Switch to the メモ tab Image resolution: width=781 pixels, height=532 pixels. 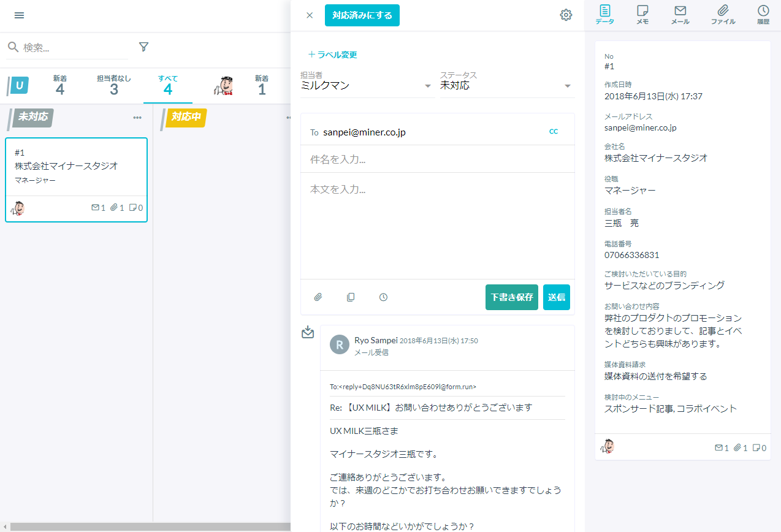[642, 15]
